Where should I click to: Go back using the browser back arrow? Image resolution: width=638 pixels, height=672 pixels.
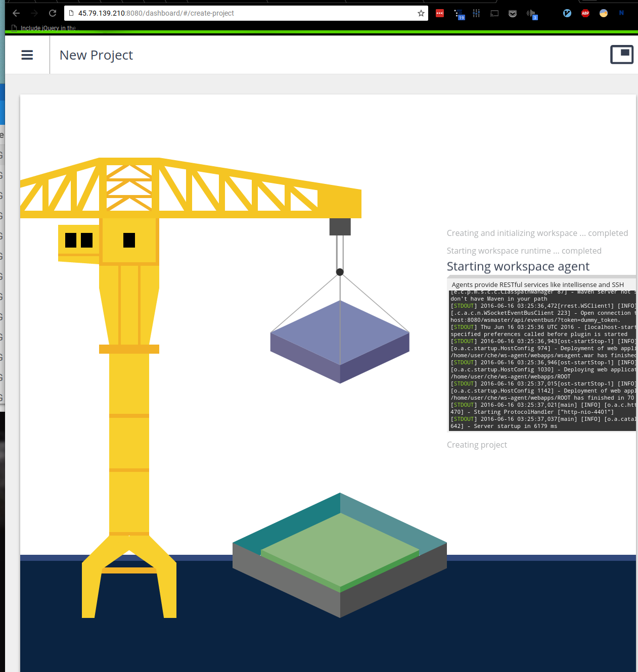coord(16,13)
